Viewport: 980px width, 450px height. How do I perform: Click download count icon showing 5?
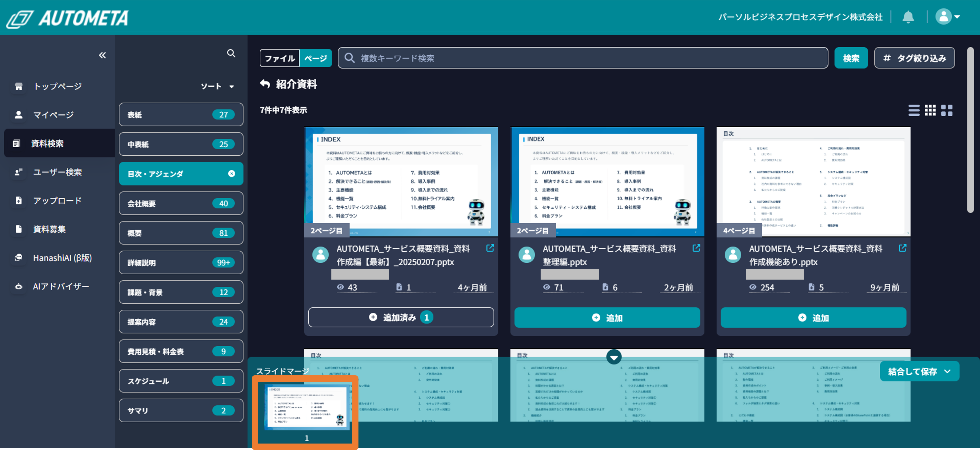coord(811,287)
